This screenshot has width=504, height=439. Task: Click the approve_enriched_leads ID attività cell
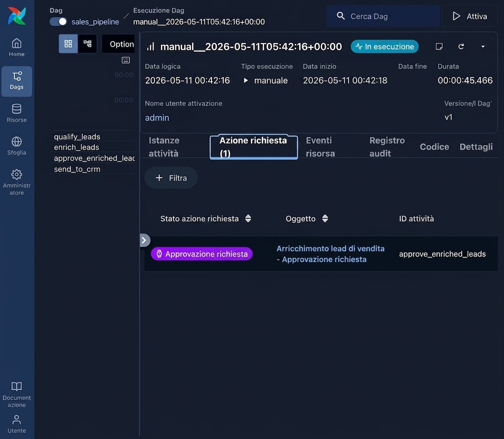pos(442,254)
